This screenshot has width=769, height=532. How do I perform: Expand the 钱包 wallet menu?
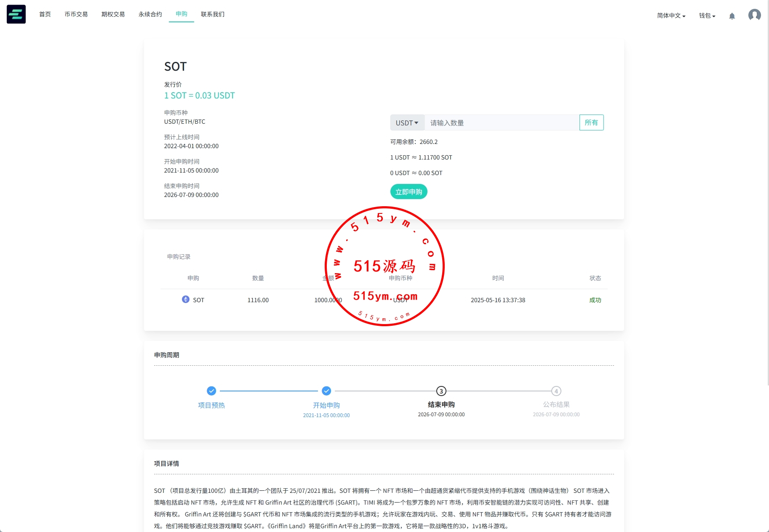point(707,16)
